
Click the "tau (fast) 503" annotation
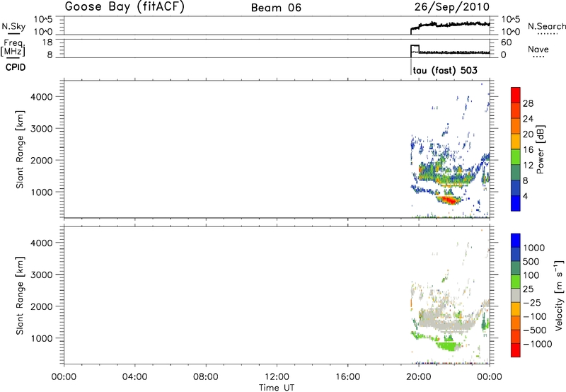(445, 70)
